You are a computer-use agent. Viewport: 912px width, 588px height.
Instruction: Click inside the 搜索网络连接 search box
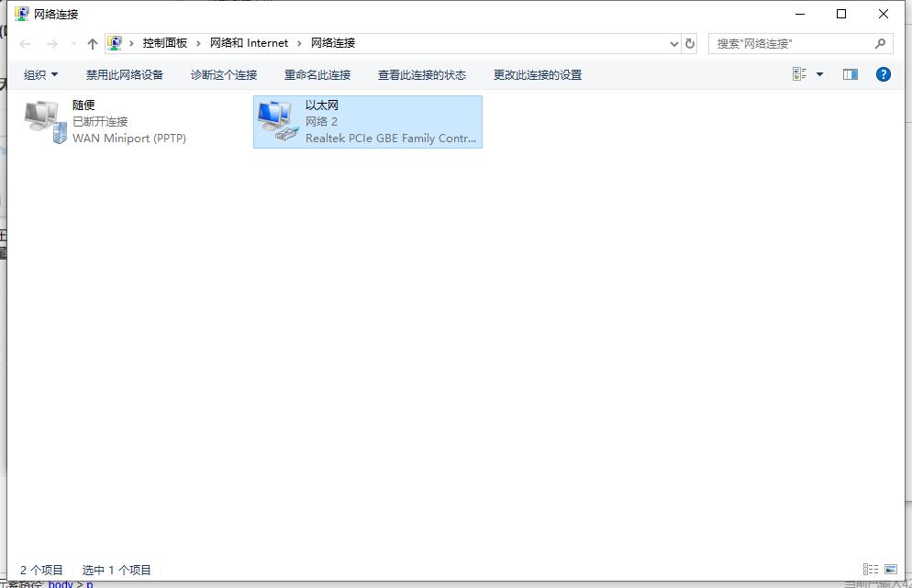click(789, 42)
